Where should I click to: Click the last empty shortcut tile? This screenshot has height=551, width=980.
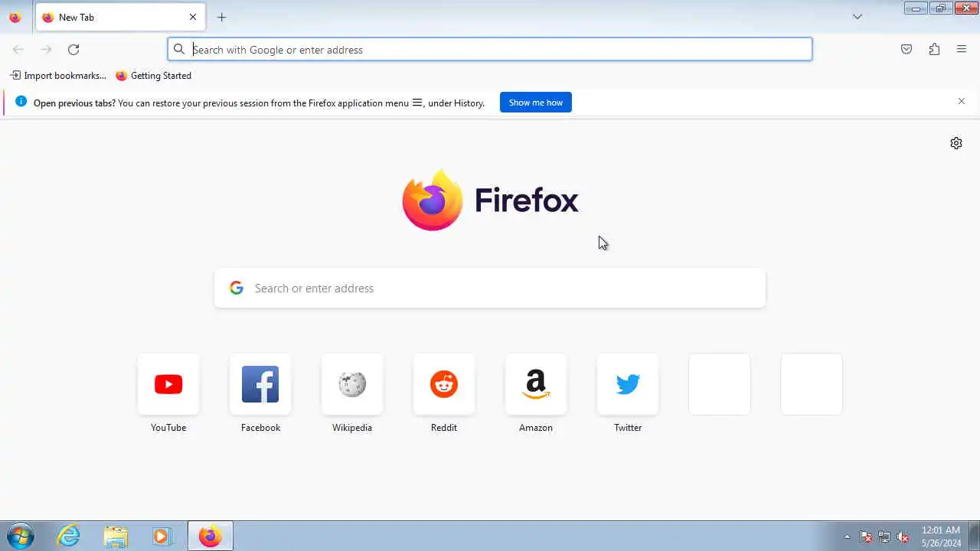click(812, 384)
